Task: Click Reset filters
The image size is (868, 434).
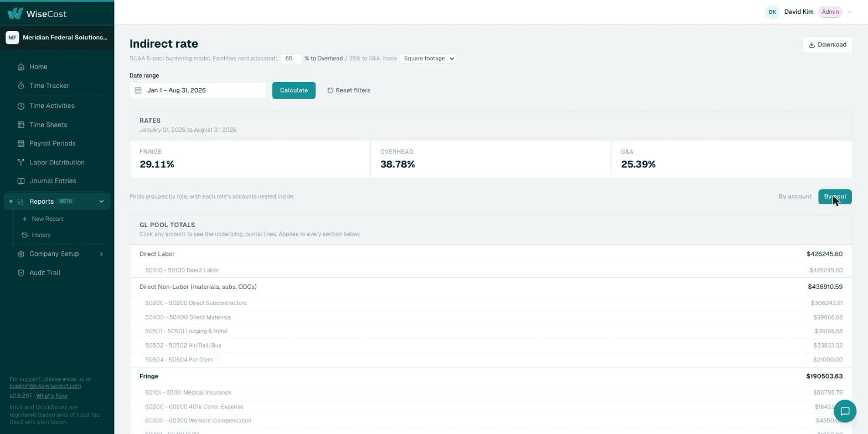Action: 349,90
